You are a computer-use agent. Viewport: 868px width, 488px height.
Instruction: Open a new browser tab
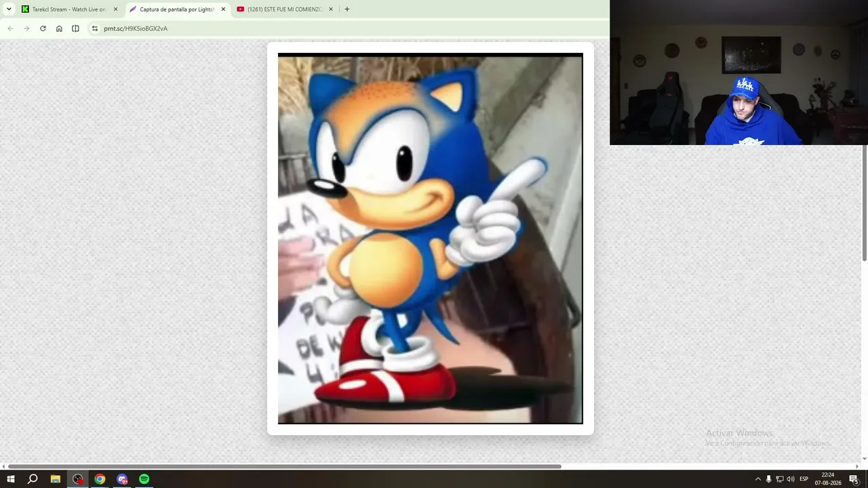347,9
